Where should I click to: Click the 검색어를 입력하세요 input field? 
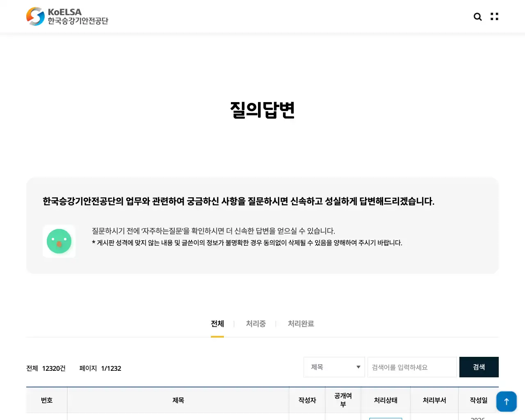(412, 367)
